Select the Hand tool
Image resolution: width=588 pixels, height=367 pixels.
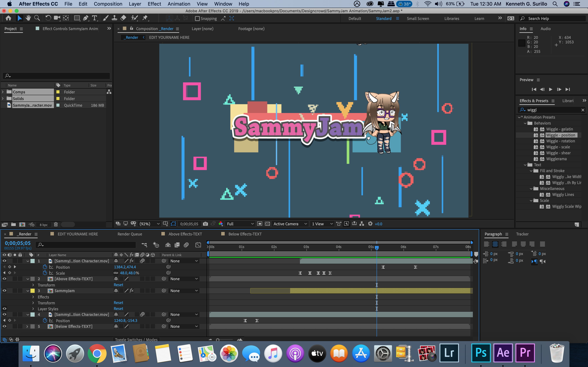point(28,18)
